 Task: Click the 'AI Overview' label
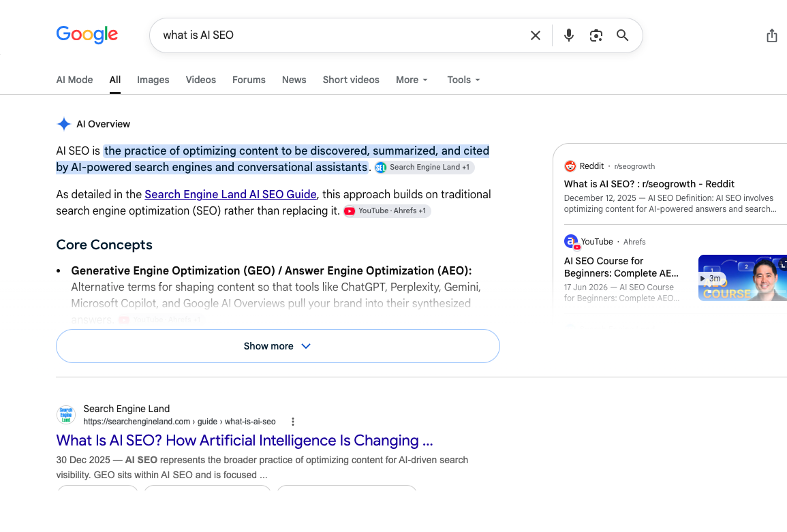[x=103, y=124]
